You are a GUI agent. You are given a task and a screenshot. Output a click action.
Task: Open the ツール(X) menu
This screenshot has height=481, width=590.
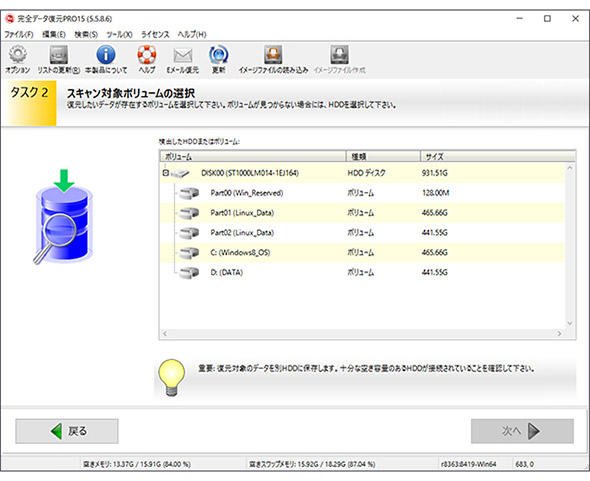click(x=119, y=34)
